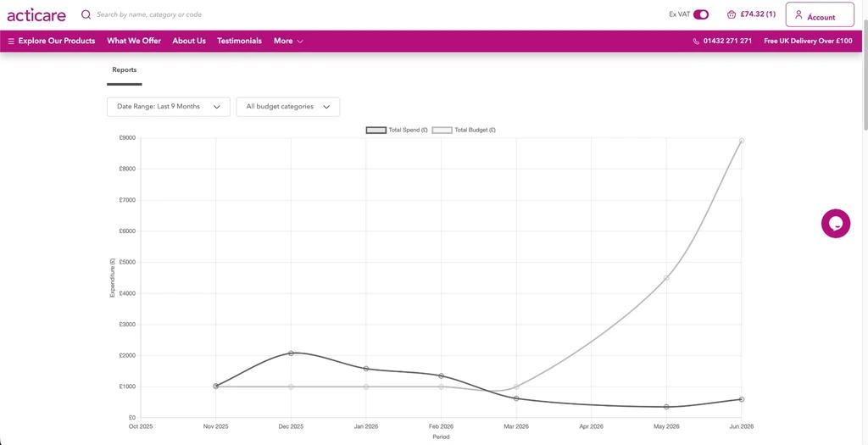Open the live chat bubble
Image resolution: width=868 pixels, height=445 pixels.
pyautogui.click(x=835, y=224)
